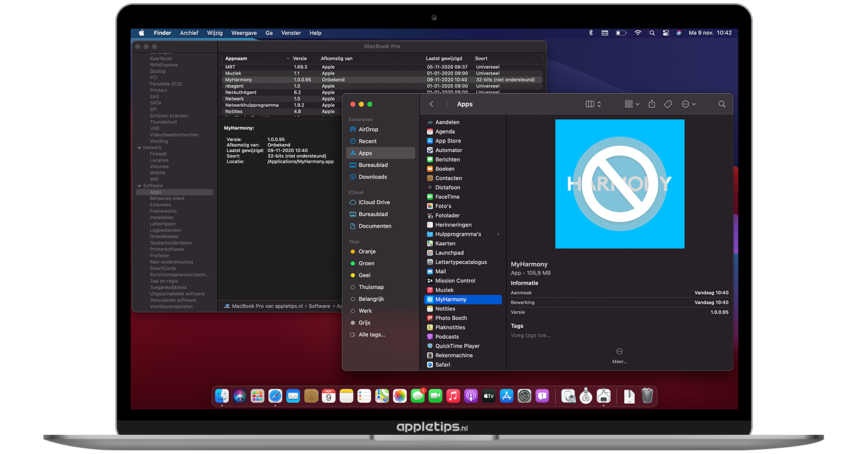Collapse the Software section in System Information

coord(138,186)
